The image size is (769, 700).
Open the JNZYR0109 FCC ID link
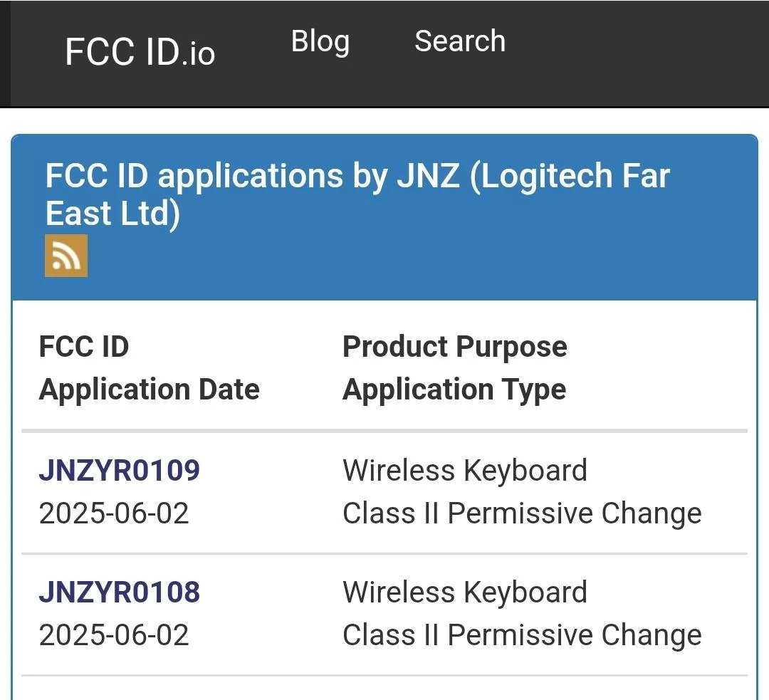(119, 471)
